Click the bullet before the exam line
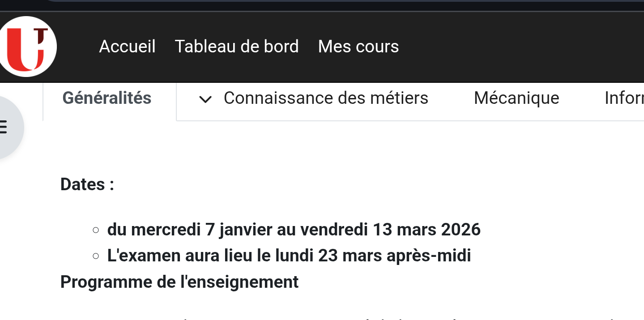 (95, 256)
